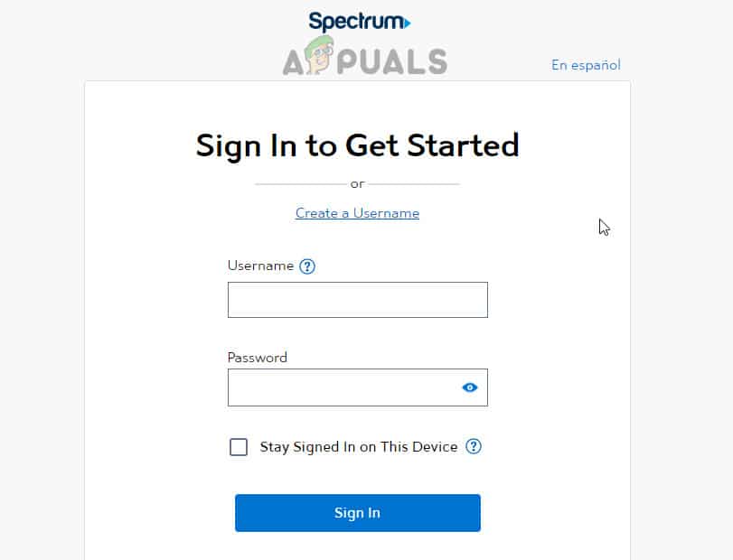Select the Sign In to Get Started heading
This screenshot has height=560, width=733.
point(357,145)
